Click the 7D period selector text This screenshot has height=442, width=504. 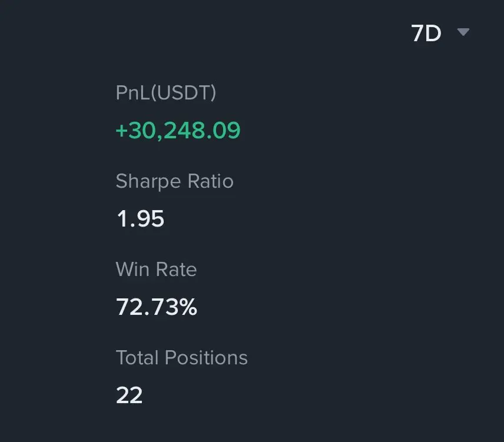(x=426, y=33)
